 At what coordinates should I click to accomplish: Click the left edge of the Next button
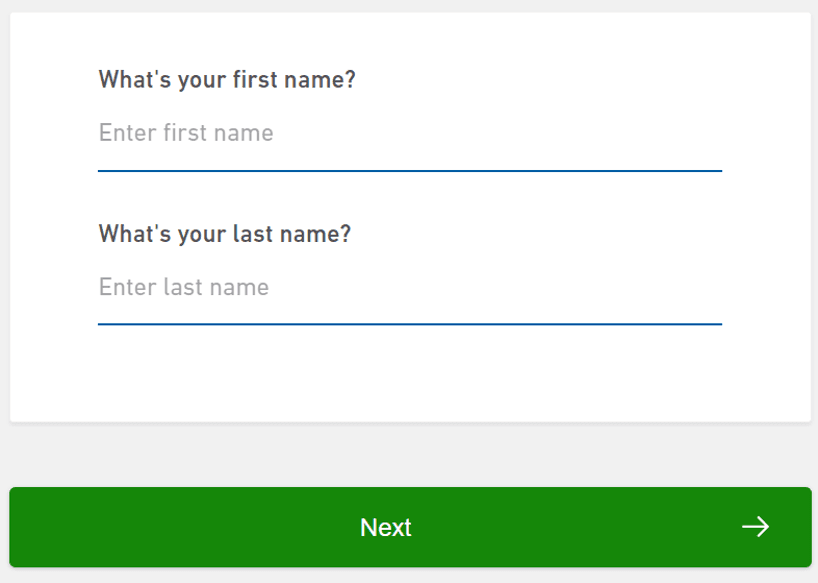pos(22,527)
